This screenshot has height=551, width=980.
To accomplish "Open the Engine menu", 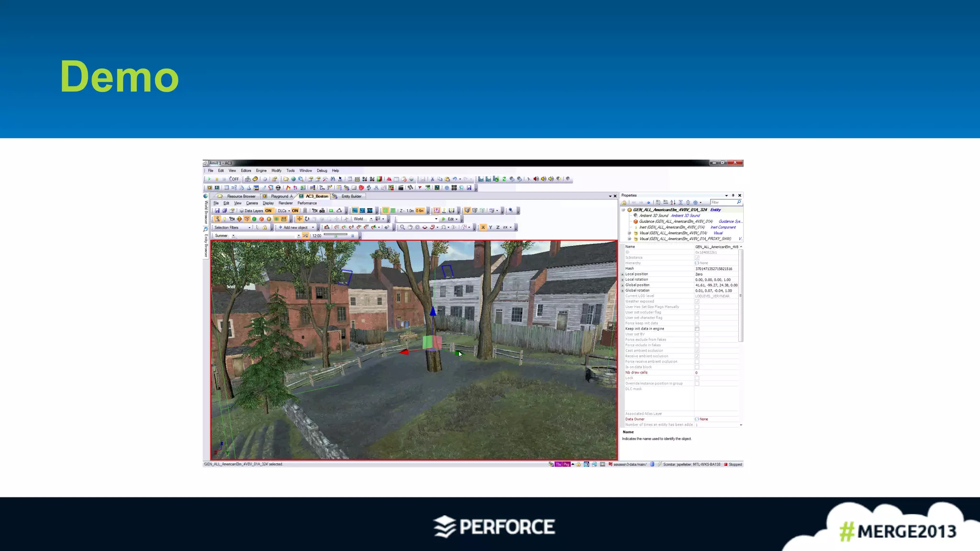I will [261, 170].
